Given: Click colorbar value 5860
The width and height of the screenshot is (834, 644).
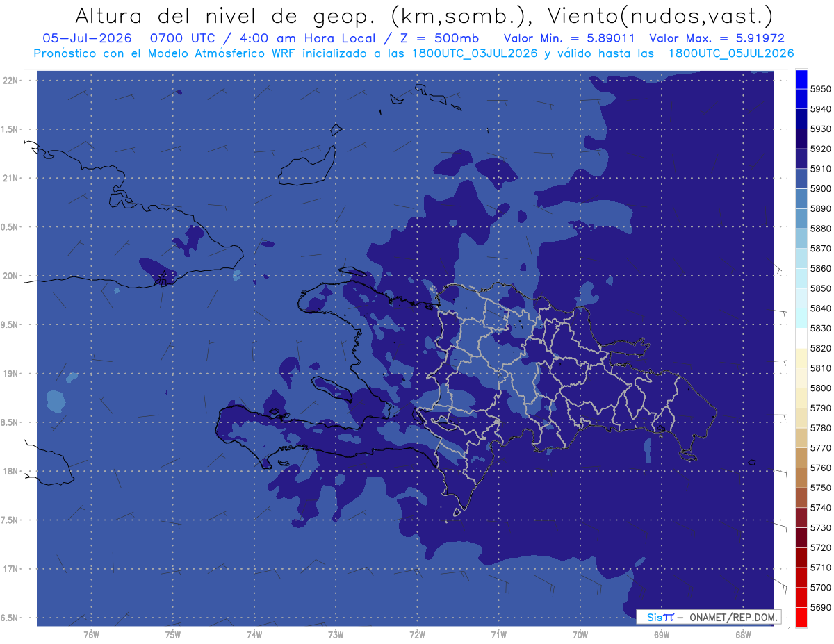Looking at the screenshot, I should [x=820, y=268].
